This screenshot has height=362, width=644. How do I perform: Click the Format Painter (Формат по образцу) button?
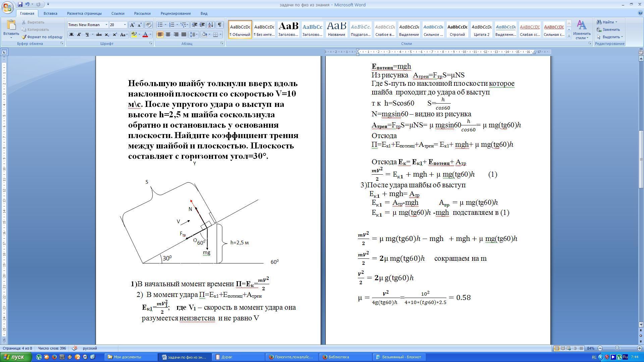pyautogui.click(x=42, y=37)
